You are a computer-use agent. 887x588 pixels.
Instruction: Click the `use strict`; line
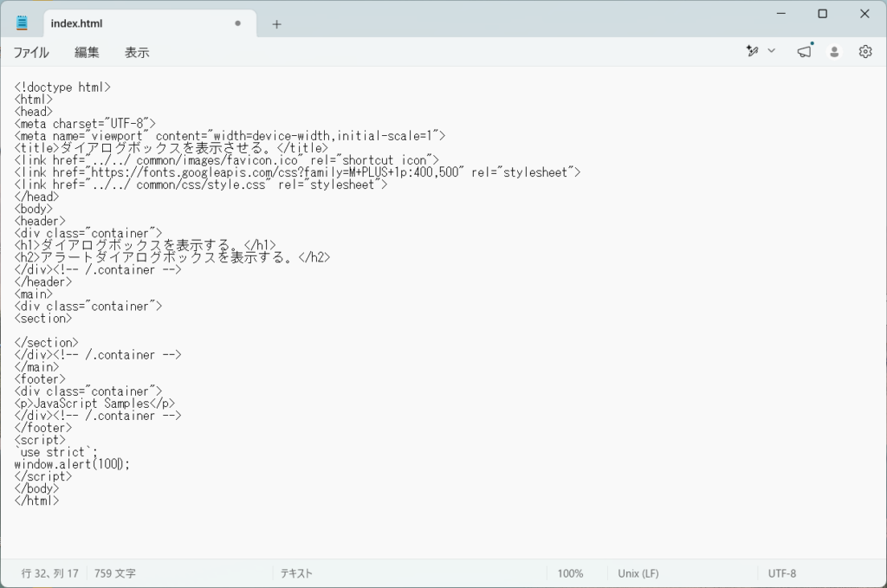click(56, 452)
